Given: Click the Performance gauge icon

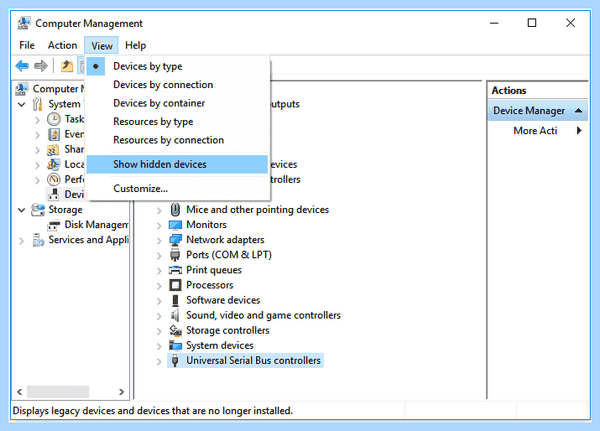Looking at the screenshot, I should pyautogui.click(x=54, y=179).
